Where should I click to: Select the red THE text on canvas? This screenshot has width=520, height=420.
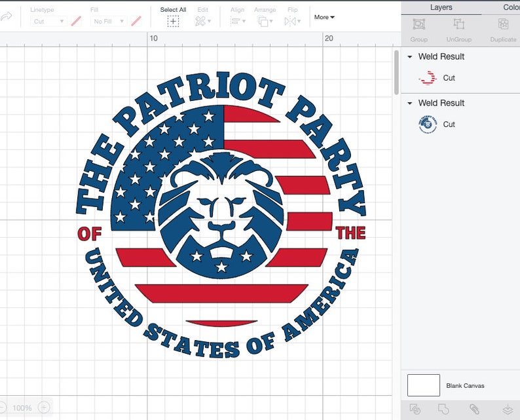(350, 233)
